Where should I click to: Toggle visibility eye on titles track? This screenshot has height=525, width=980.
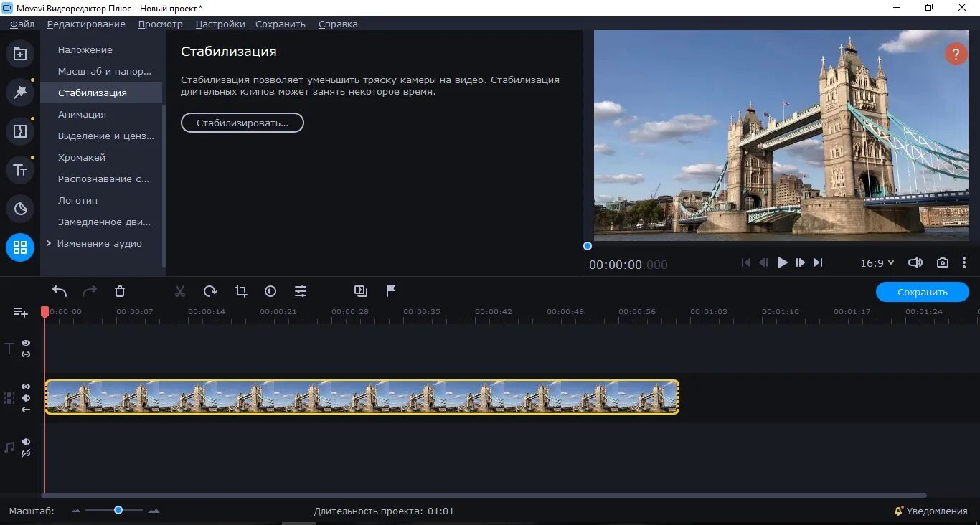tap(26, 344)
